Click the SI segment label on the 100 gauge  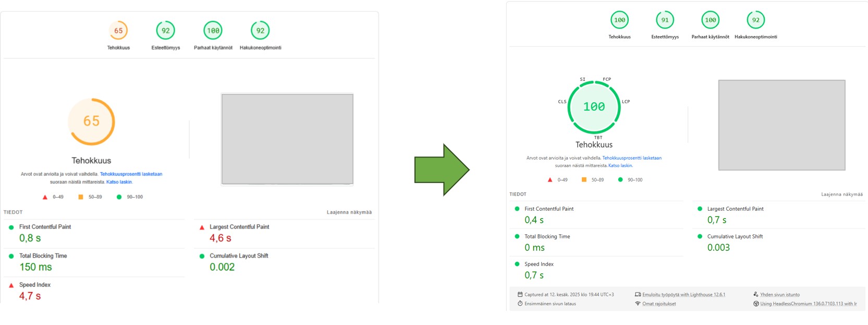pyautogui.click(x=582, y=79)
